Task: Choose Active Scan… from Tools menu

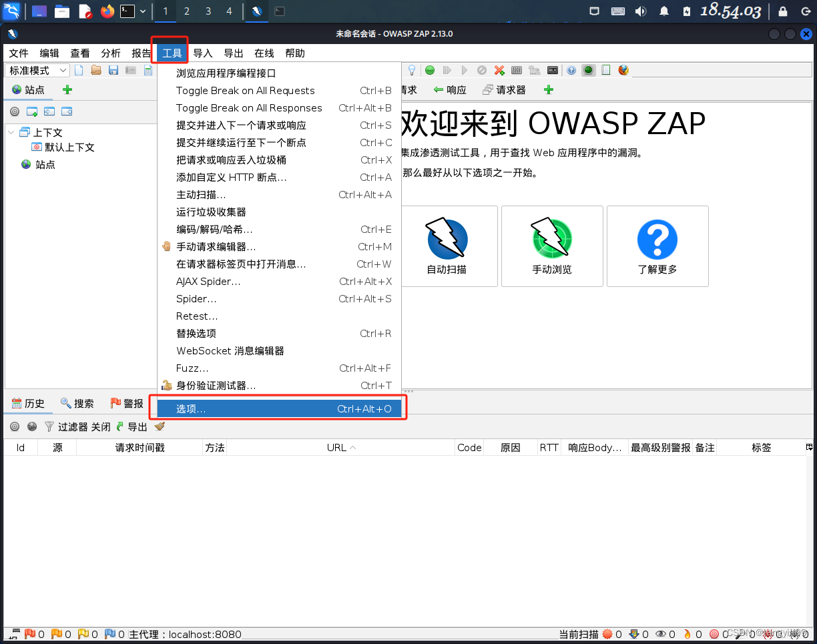Action: pyautogui.click(x=280, y=195)
